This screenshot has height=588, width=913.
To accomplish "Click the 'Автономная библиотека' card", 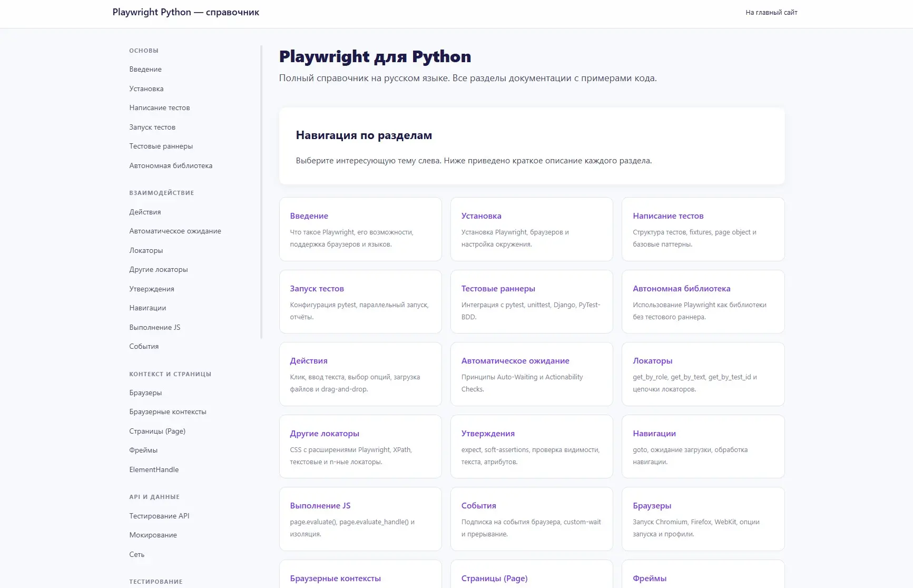I will (703, 302).
